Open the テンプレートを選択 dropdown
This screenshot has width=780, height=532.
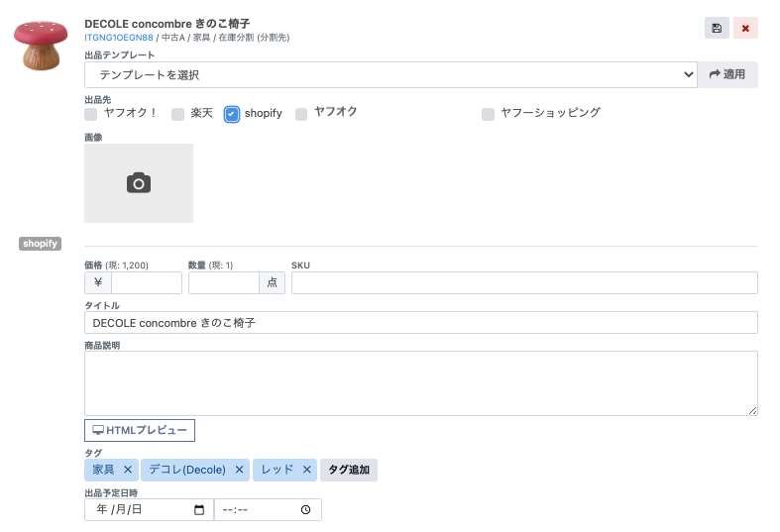click(x=391, y=74)
